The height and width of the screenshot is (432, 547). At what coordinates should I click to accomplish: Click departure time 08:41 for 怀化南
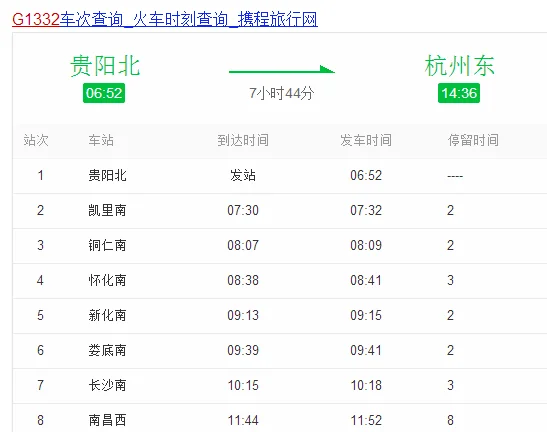click(366, 280)
